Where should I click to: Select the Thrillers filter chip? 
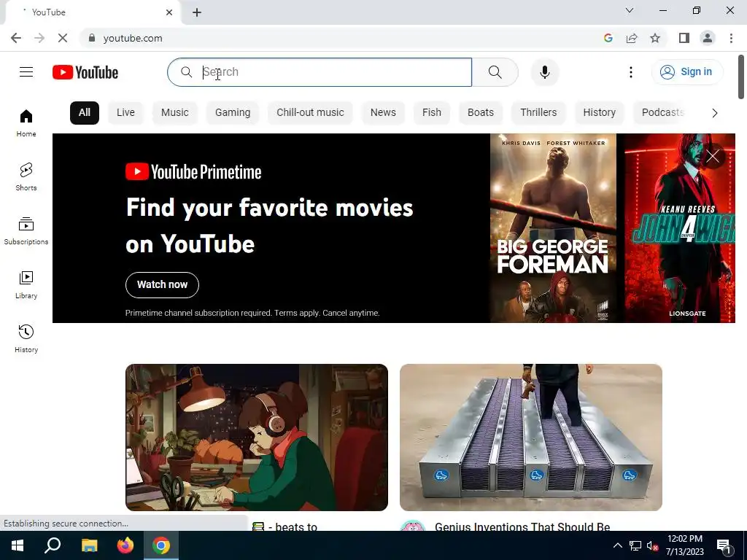538,113
